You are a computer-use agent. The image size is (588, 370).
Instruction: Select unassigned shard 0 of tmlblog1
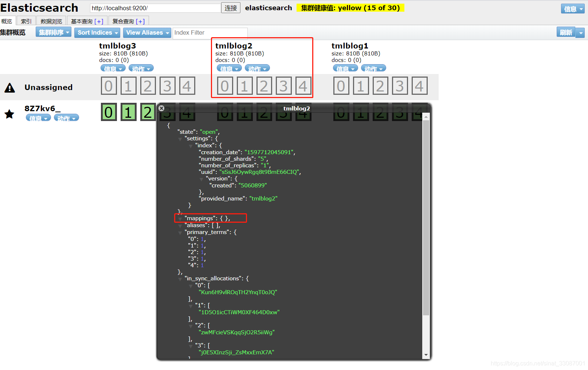tap(341, 86)
